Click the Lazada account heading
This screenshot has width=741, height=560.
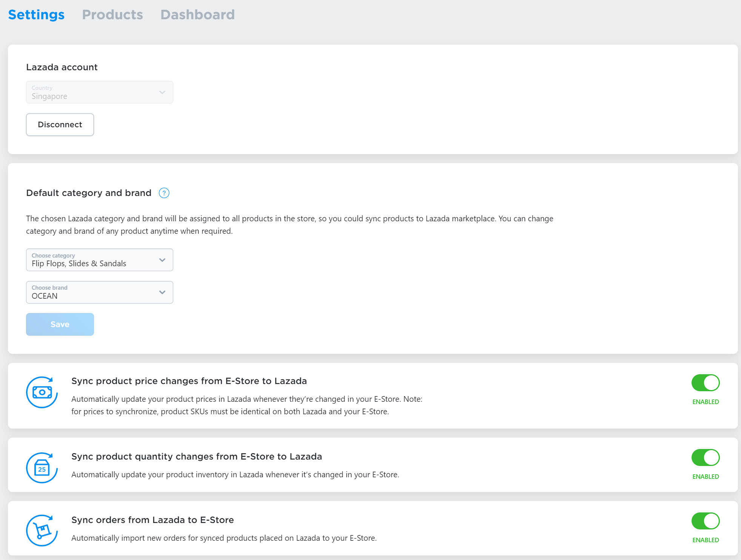pos(62,67)
